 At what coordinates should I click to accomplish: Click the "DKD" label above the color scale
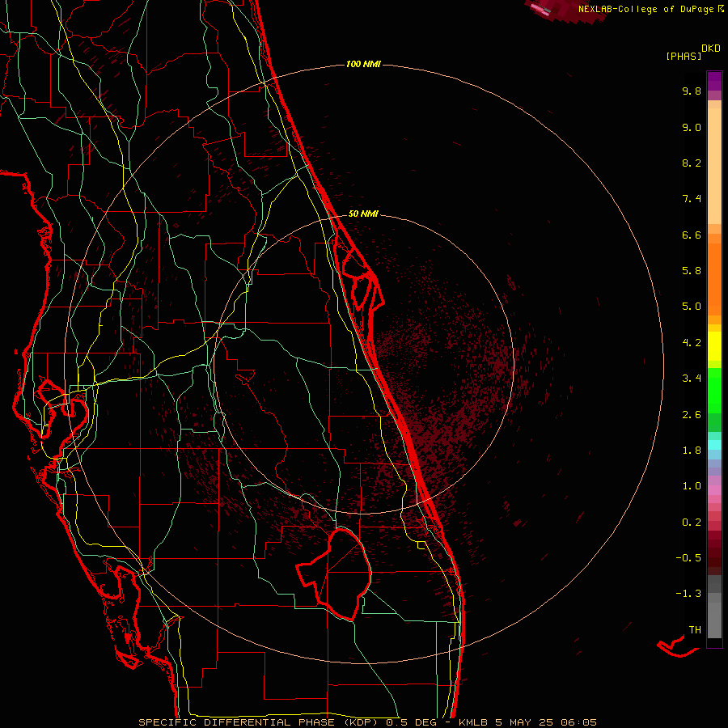tap(711, 49)
